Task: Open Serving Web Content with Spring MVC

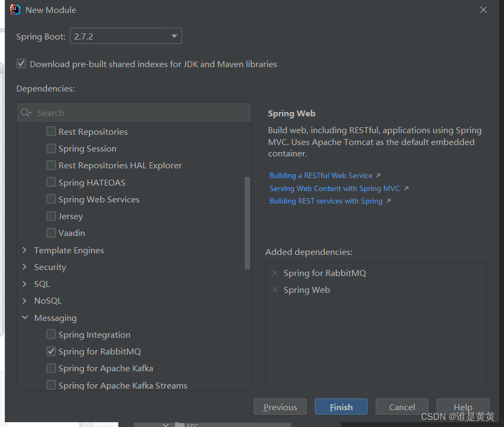Action: click(335, 188)
